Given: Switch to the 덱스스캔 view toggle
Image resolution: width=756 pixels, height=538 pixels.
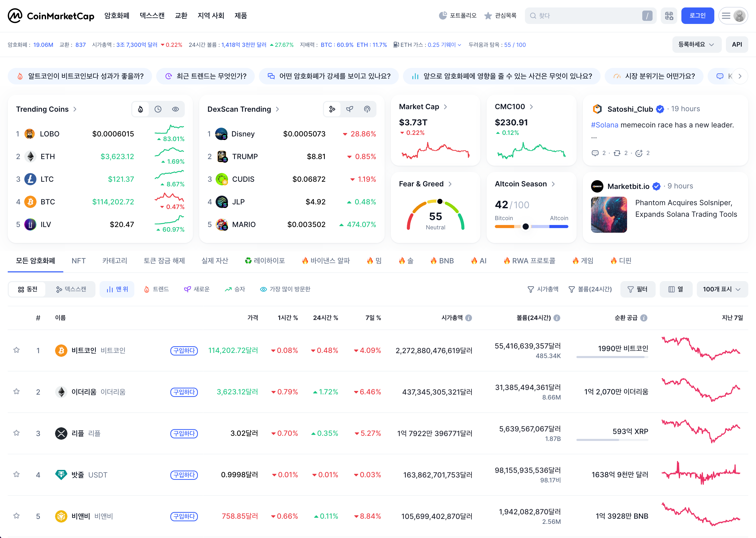Looking at the screenshot, I should click(71, 289).
